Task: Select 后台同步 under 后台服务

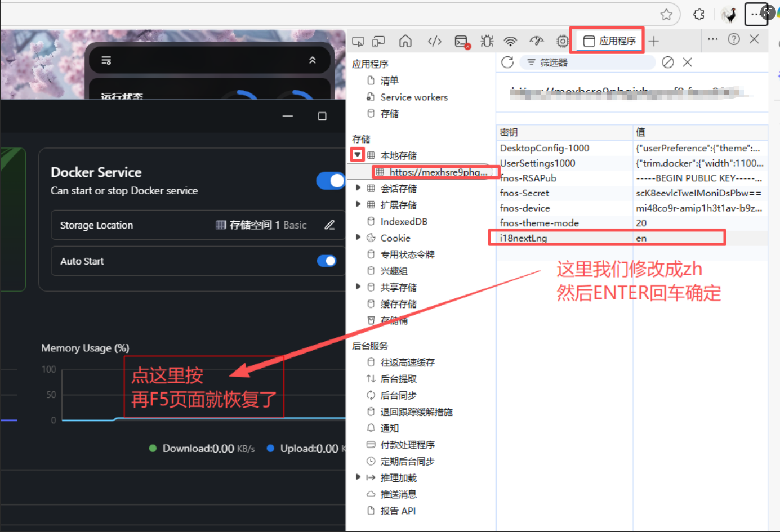Action: coord(398,395)
